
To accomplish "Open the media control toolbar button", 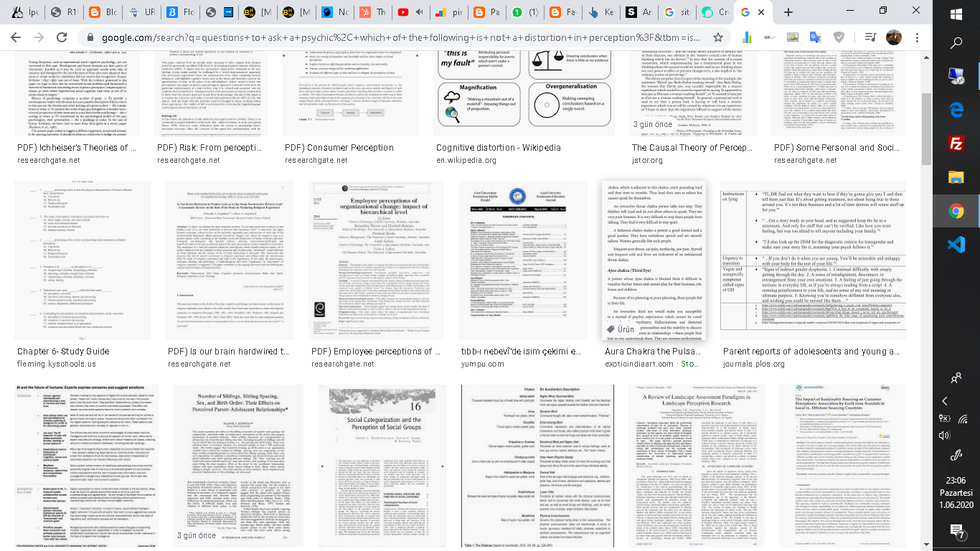I will [x=870, y=37].
